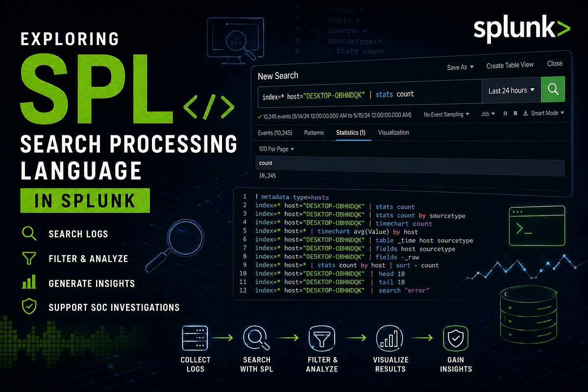Screen dimensions: 588x392
Task: Open the Visualization tab
Action: pos(393,133)
